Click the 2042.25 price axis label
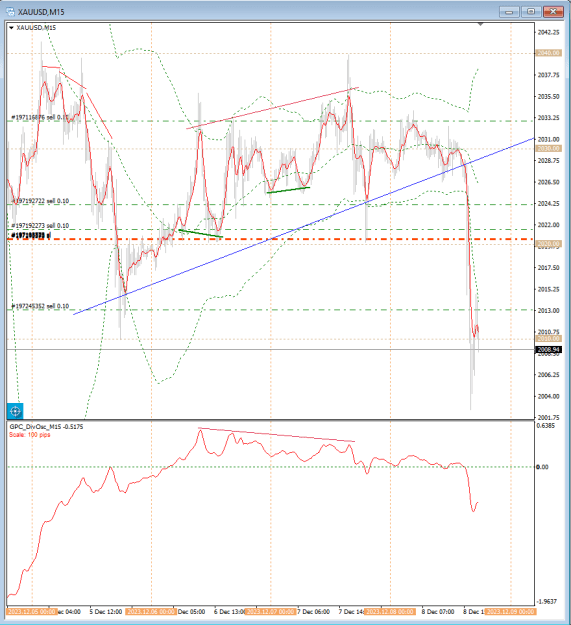 coord(548,32)
